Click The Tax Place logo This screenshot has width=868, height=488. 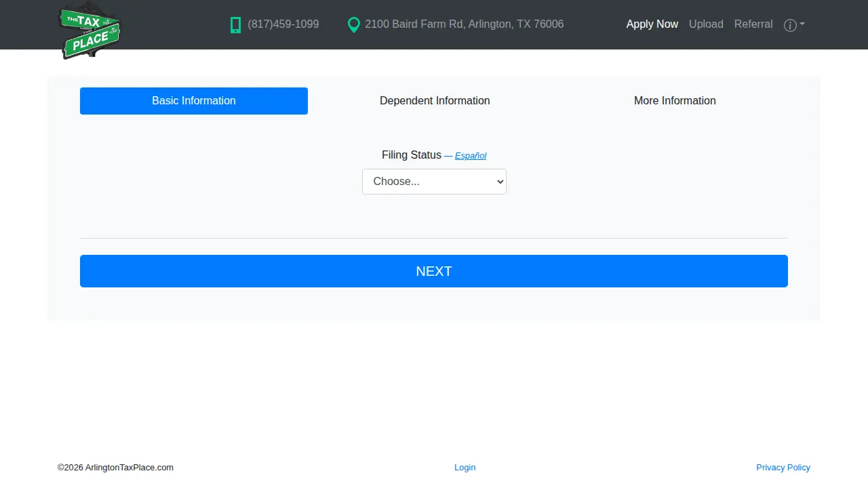tap(90, 32)
